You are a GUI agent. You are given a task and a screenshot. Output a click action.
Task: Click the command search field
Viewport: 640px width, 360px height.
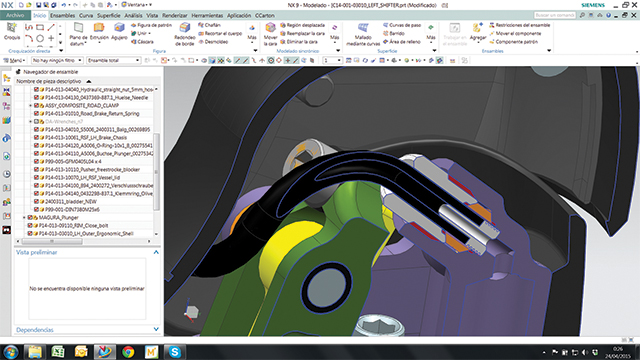555,15
